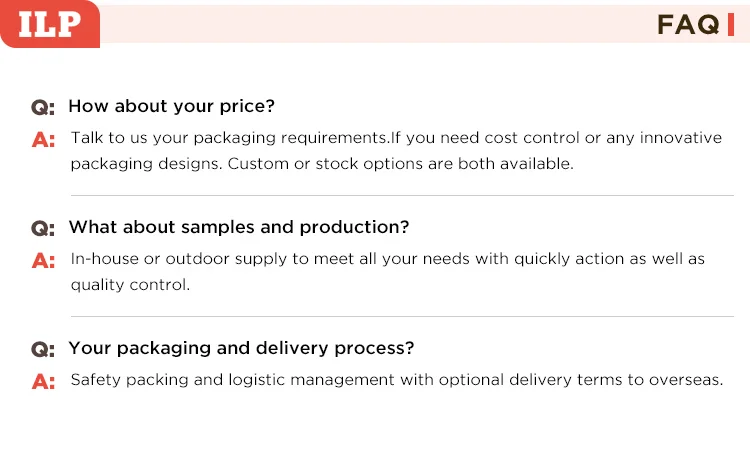Viewport: 750px width, 468px height.
Task: Click the Q: icon beside delivery process question
Action: 43,349
